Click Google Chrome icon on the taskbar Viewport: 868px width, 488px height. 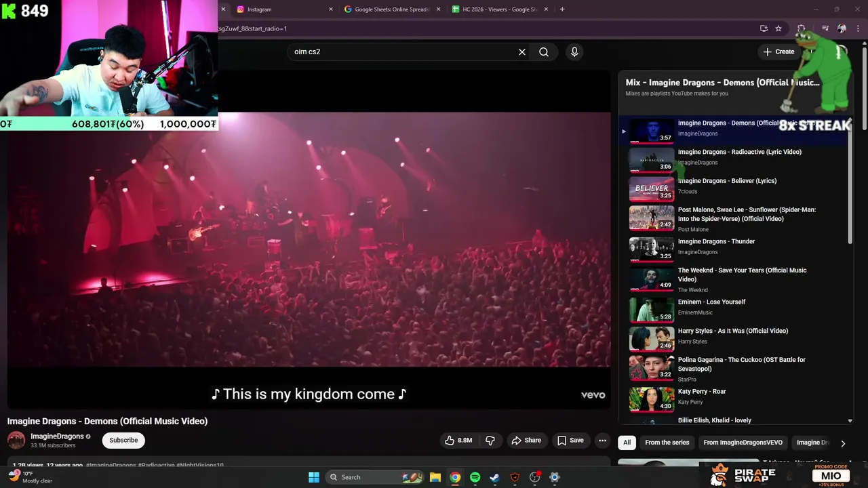(455, 477)
